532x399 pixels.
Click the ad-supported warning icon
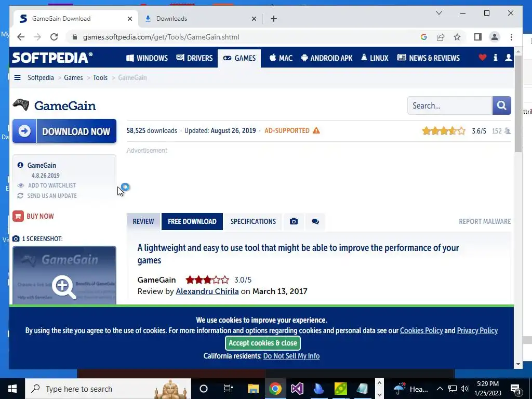coord(316,130)
